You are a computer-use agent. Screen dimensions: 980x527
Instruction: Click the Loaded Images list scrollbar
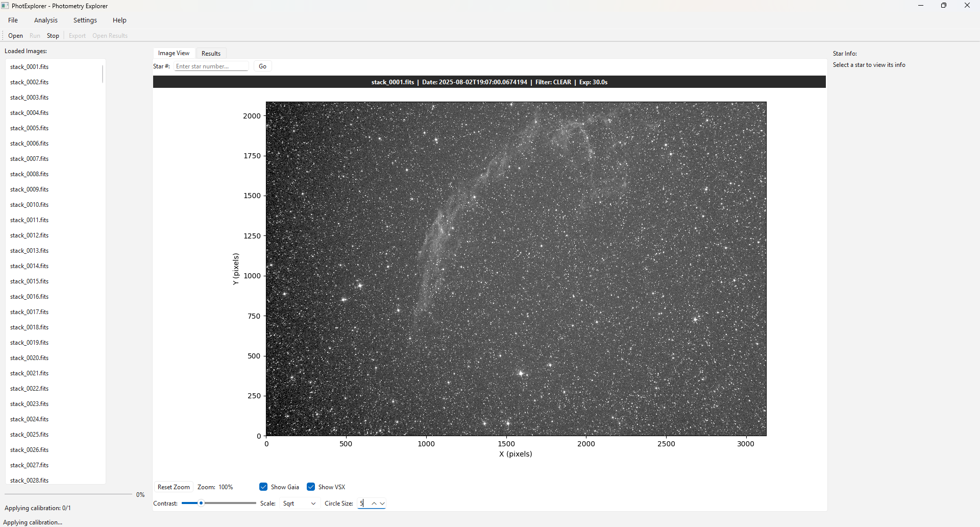pyautogui.click(x=103, y=74)
